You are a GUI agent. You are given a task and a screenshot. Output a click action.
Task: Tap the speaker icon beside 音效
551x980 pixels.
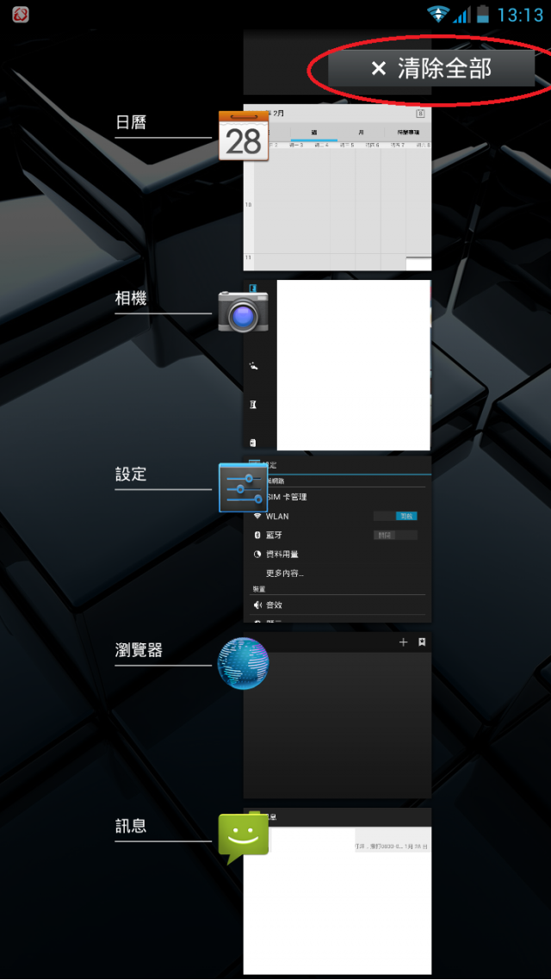tap(257, 605)
